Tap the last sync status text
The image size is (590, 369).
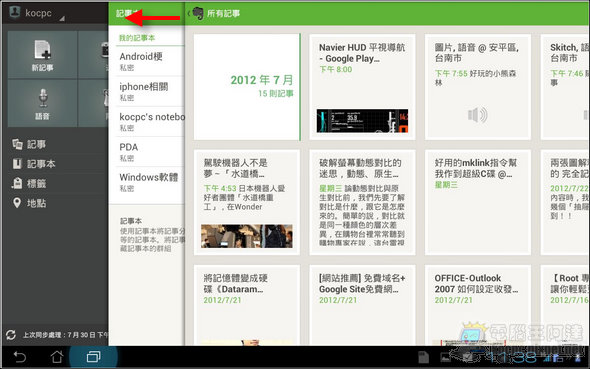click(65, 334)
